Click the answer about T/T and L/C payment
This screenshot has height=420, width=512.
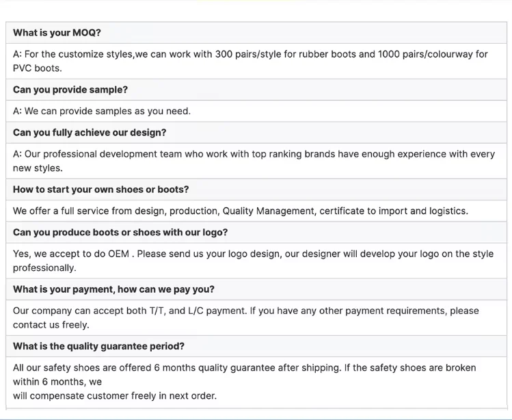point(246,311)
